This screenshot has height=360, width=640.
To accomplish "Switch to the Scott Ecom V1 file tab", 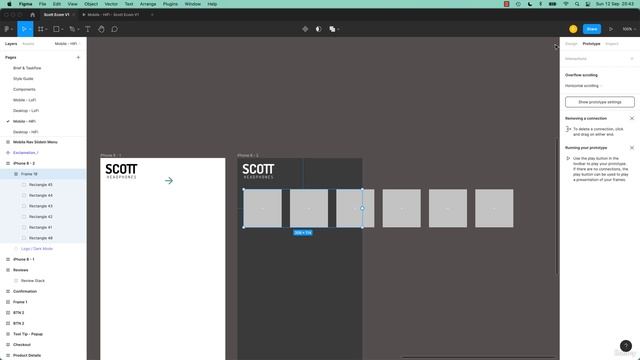I will pyautogui.click(x=57, y=15).
